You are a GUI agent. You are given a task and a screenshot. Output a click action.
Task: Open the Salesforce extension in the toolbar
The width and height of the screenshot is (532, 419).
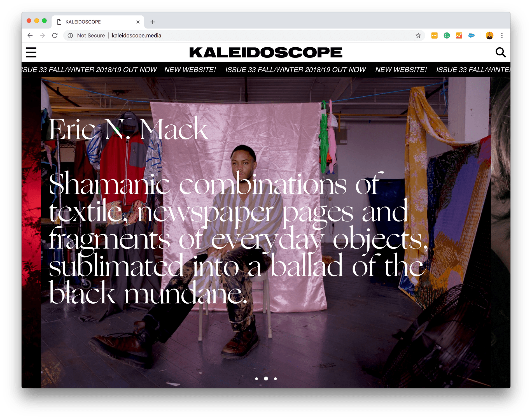(x=472, y=36)
